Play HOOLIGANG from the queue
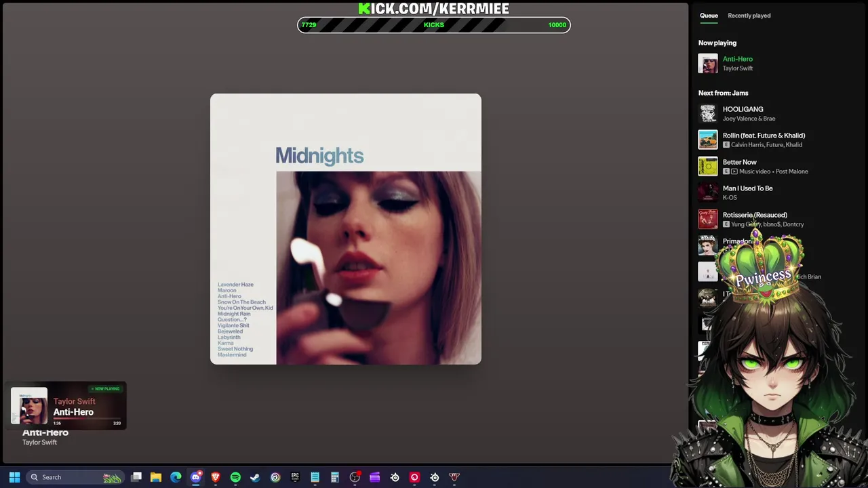The height and width of the screenshot is (488, 868). pos(743,109)
